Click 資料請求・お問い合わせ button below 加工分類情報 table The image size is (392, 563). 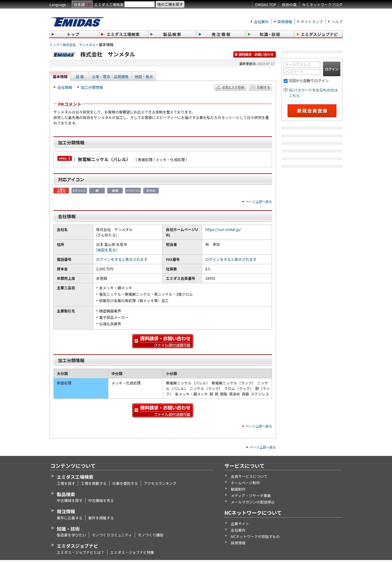click(163, 410)
